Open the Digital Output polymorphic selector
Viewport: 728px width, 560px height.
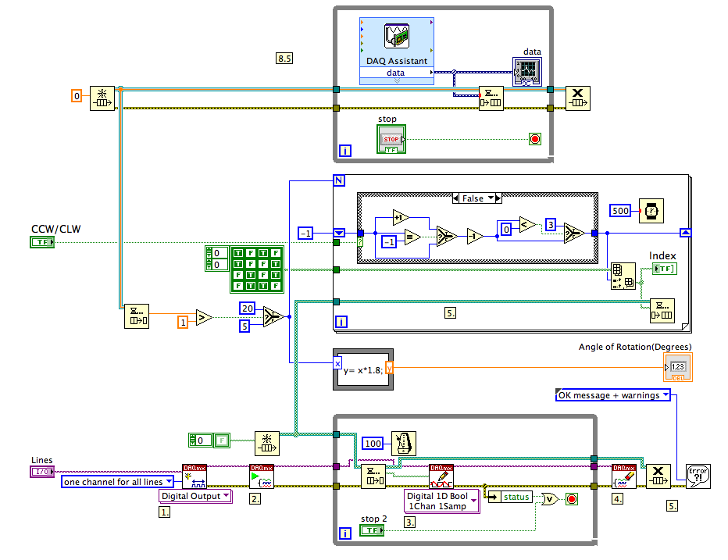195,496
